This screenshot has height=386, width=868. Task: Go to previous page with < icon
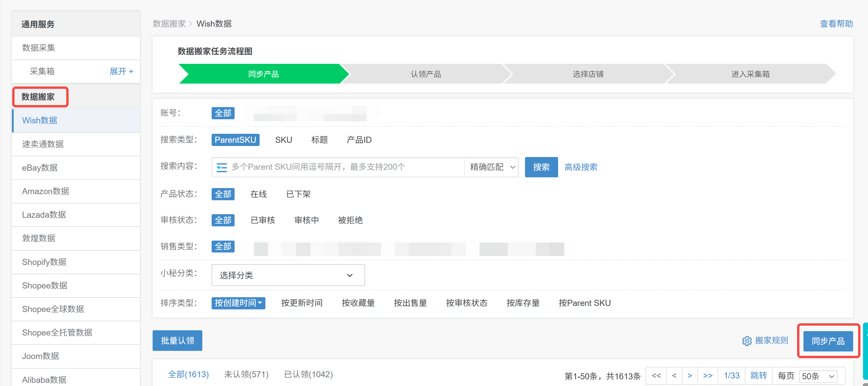(674, 375)
